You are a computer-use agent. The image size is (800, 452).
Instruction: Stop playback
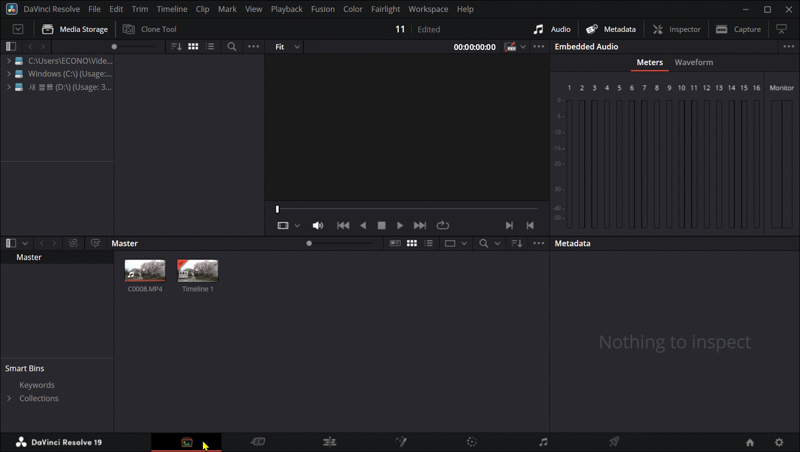[382, 225]
